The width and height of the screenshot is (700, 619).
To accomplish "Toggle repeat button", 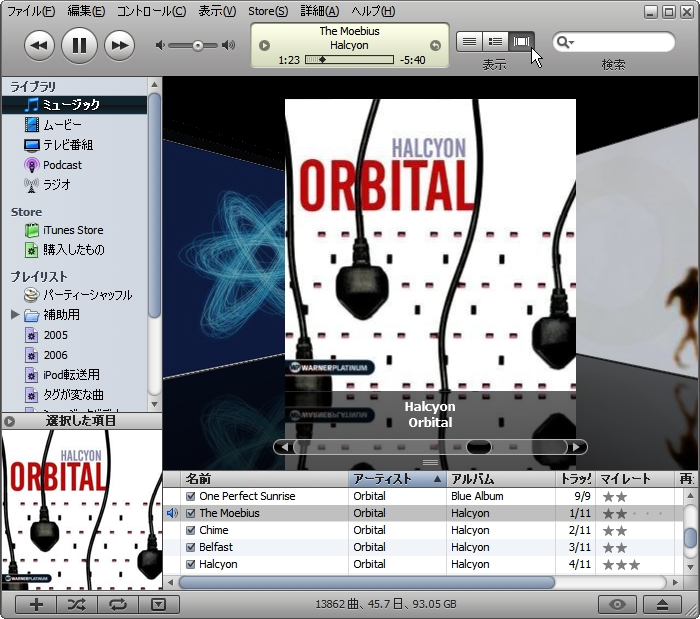I will (118, 605).
